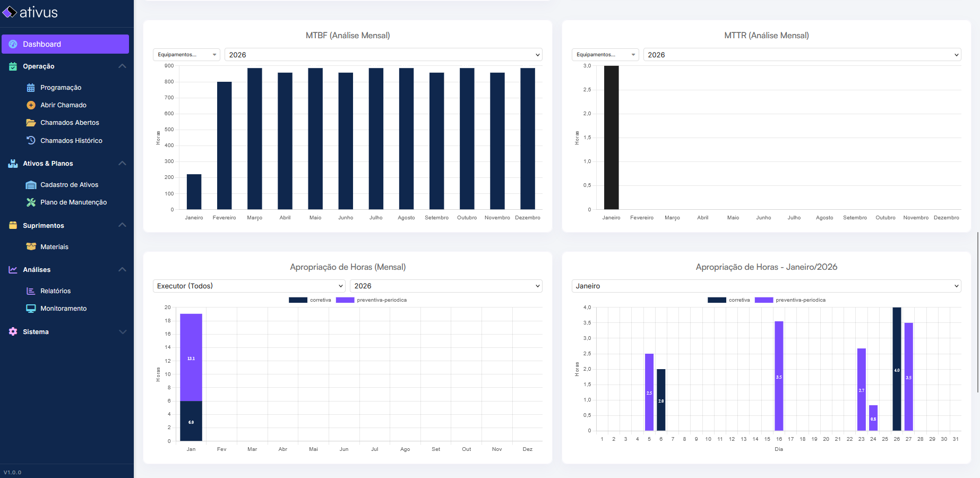The height and width of the screenshot is (478, 980).
Task: Click the folder icon beside Chamados Abertos
Action: click(x=31, y=123)
